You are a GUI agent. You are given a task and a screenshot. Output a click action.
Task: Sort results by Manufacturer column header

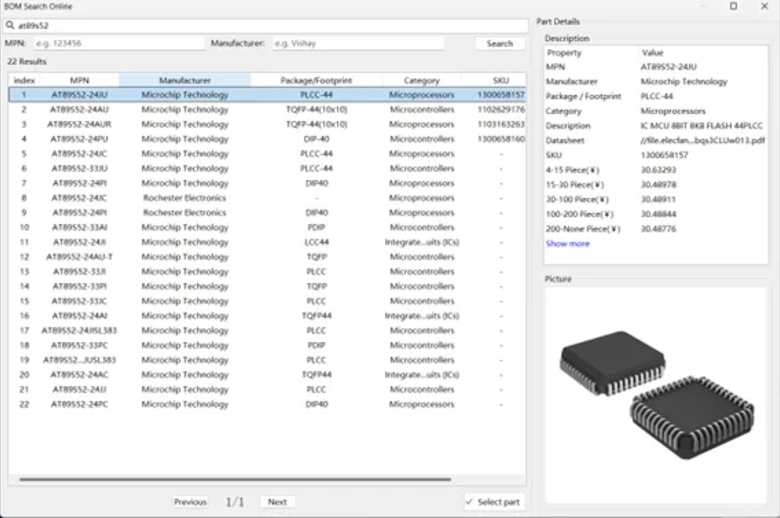tap(184, 80)
